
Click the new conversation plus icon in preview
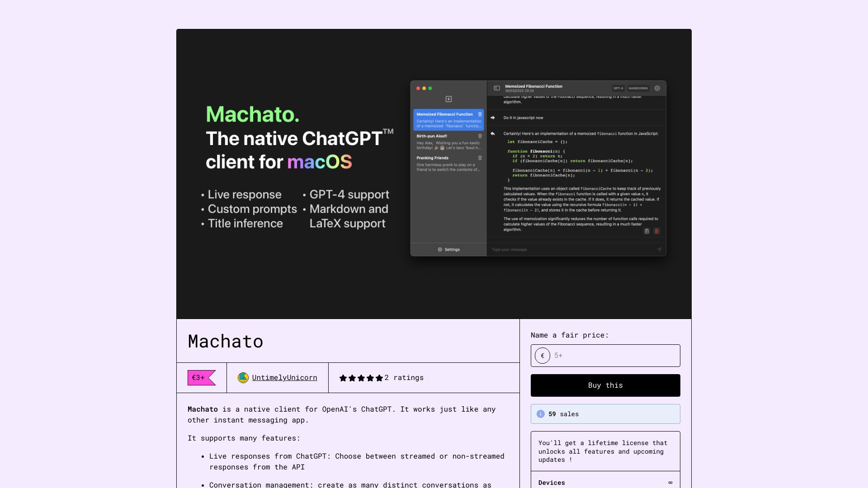448,99
